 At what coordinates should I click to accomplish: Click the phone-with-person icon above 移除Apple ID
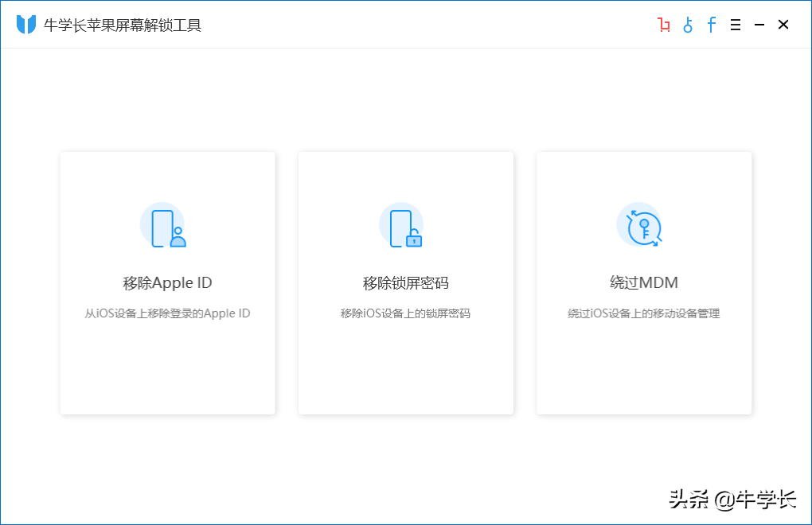(162, 225)
